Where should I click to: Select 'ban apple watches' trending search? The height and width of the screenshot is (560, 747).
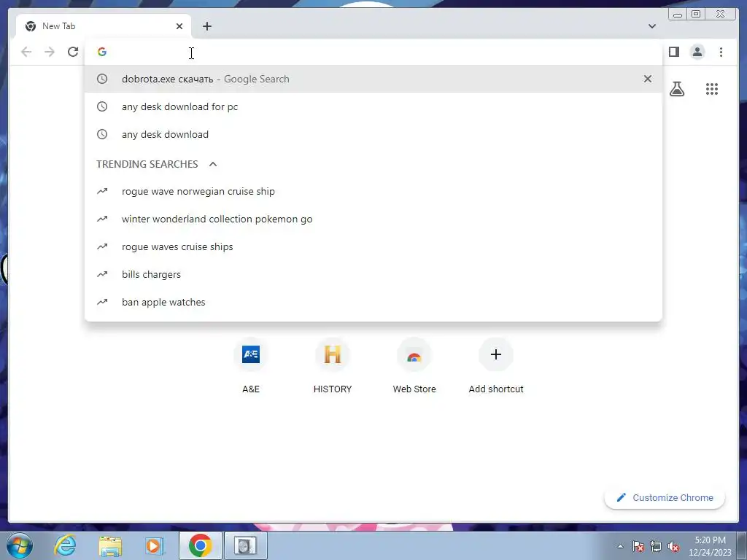click(373, 302)
